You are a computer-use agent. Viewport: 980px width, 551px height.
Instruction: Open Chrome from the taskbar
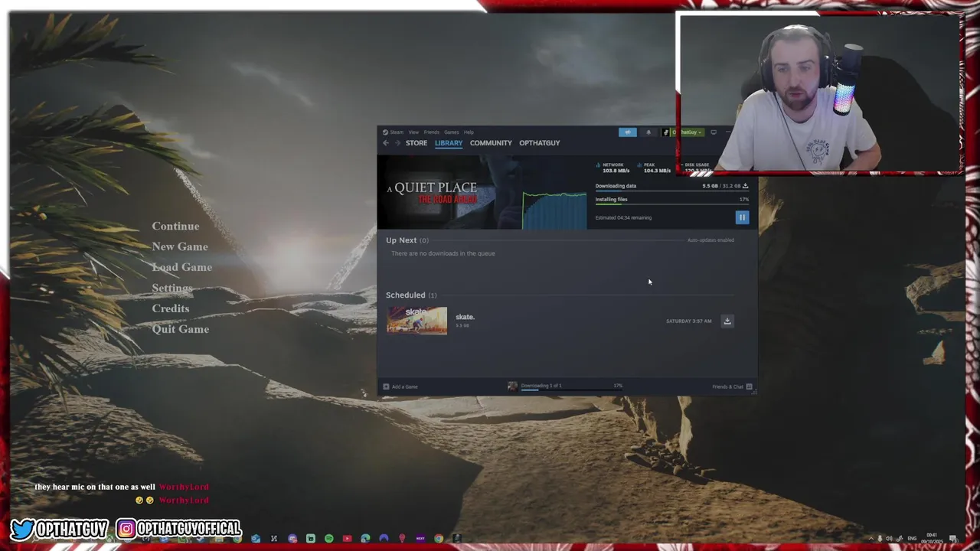pyautogui.click(x=439, y=539)
